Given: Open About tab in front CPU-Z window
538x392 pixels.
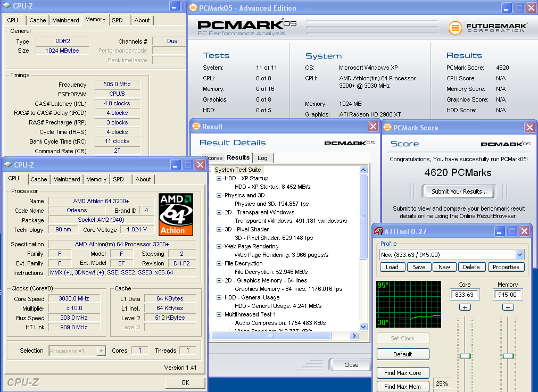Looking at the screenshot, I should (x=143, y=179).
